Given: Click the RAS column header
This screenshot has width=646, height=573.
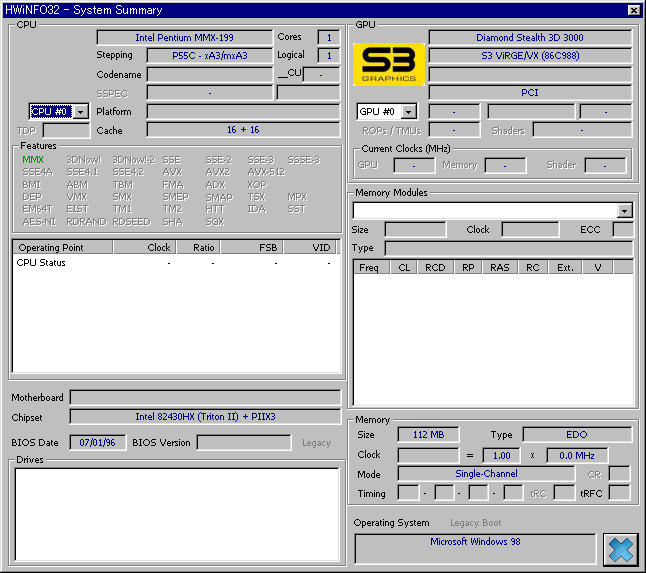Looking at the screenshot, I should tap(500, 268).
